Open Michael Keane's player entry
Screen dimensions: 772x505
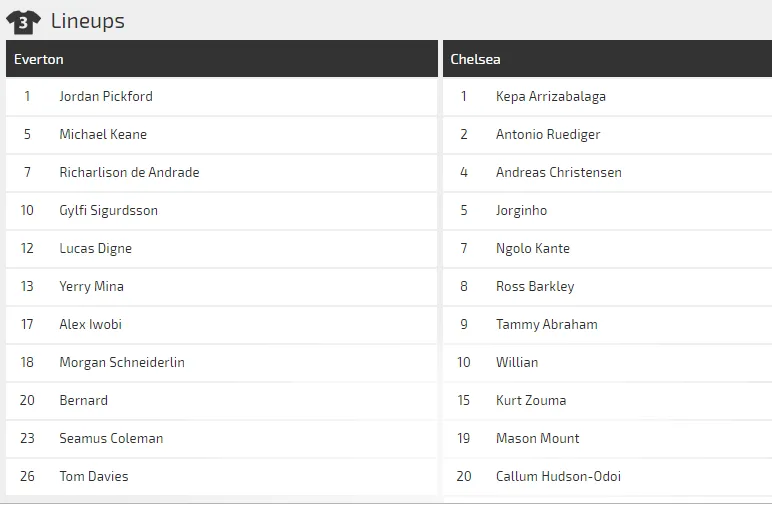(103, 135)
